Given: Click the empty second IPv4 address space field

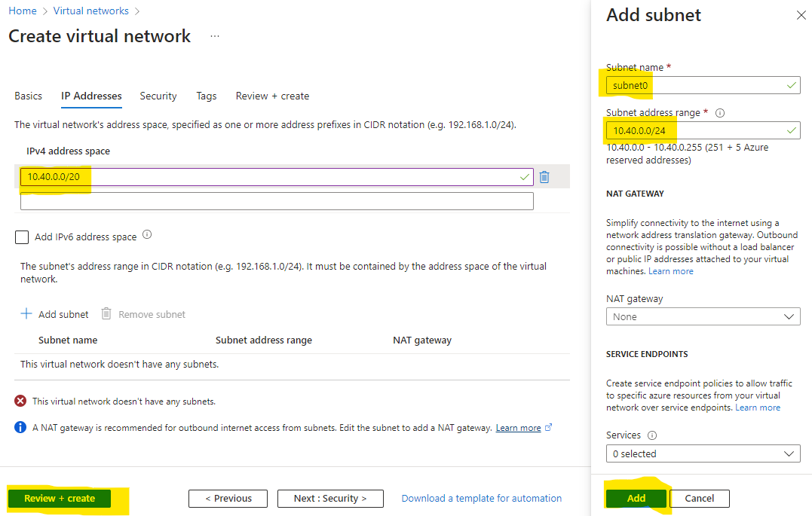Looking at the screenshot, I should (x=277, y=201).
